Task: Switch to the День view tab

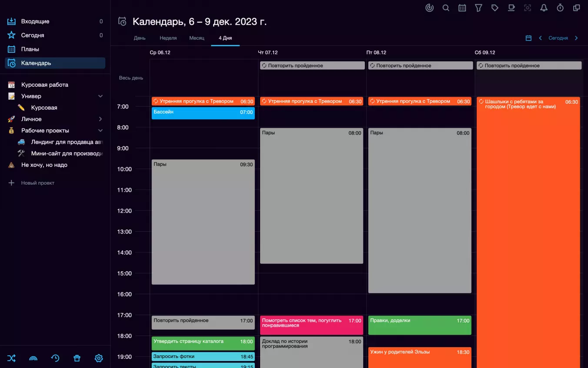Action: pyautogui.click(x=140, y=38)
